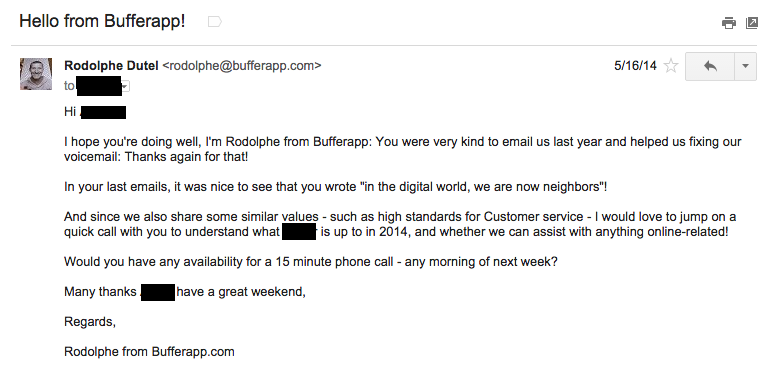Click the label icon beside the subject
Screen dimensions: 773x385
pyautogui.click(x=214, y=22)
